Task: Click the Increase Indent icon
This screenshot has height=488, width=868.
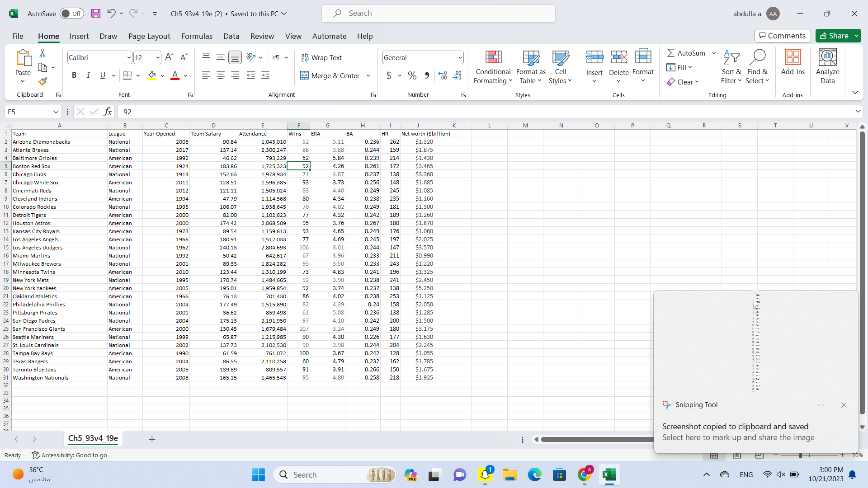Action: pyautogui.click(x=265, y=75)
